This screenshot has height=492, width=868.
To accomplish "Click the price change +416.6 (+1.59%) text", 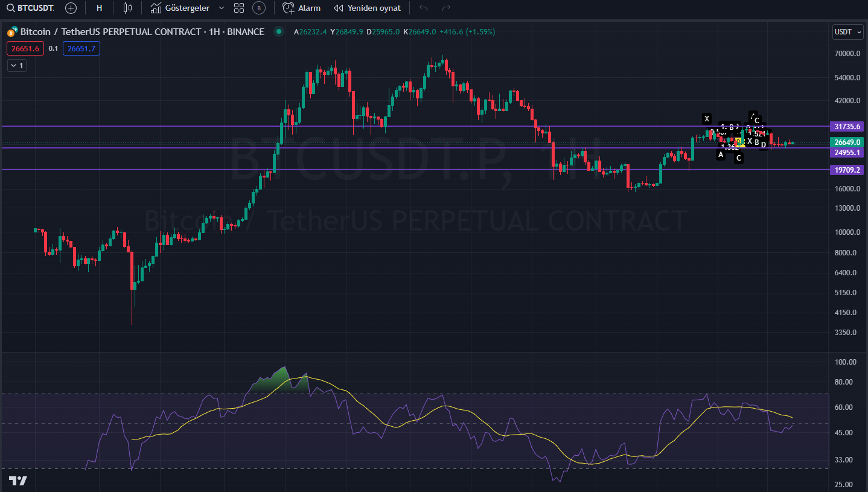I will point(467,31).
